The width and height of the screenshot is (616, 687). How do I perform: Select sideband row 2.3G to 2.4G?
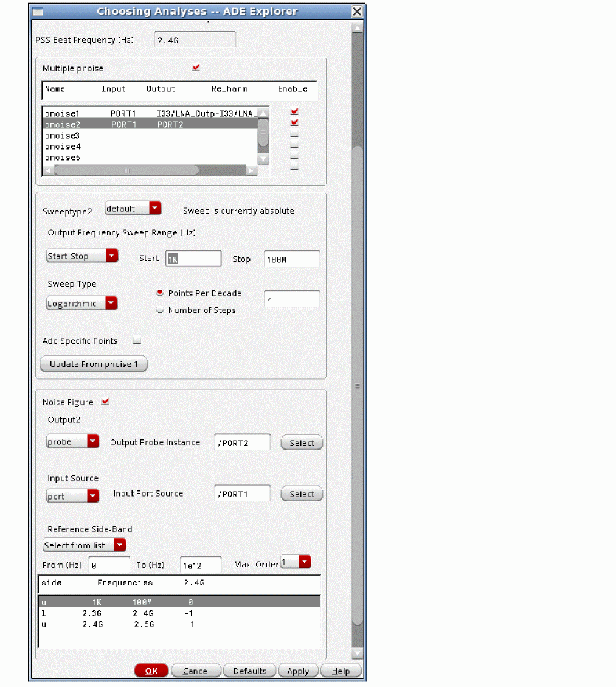[x=179, y=613]
